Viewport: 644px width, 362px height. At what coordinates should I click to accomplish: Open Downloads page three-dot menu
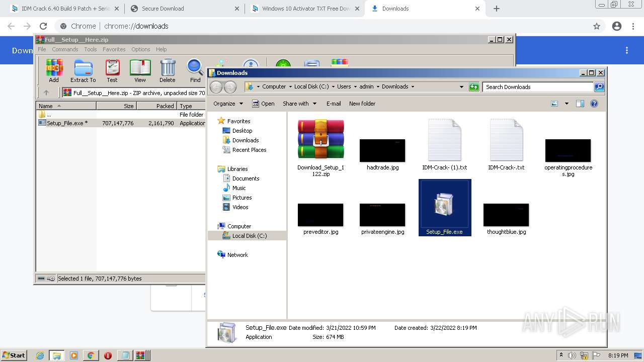tap(627, 50)
